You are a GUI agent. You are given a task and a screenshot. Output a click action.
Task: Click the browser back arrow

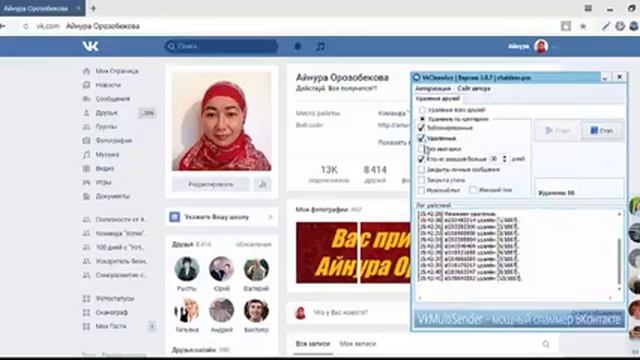[x=2, y=26]
